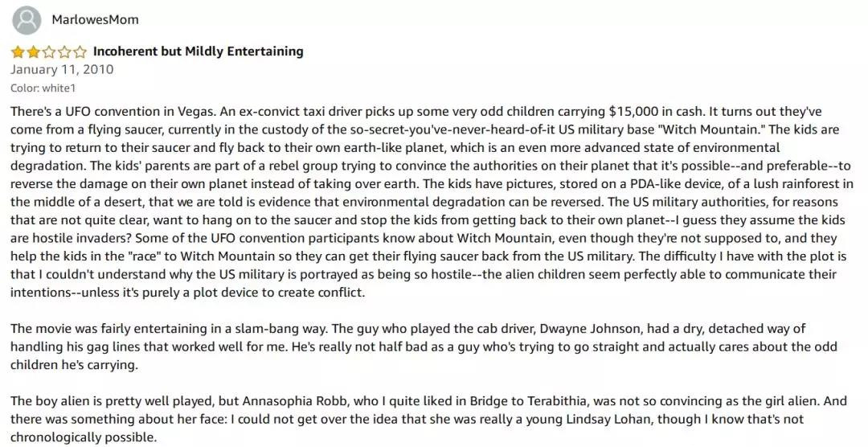Click the first filled gold star
Screen dimensions: 868x447
tap(17, 52)
